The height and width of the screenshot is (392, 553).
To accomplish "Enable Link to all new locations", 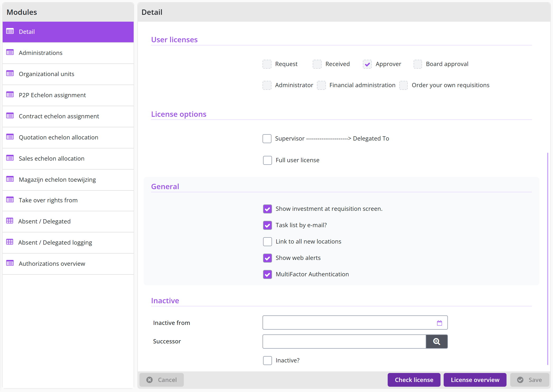I will coord(268,242).
